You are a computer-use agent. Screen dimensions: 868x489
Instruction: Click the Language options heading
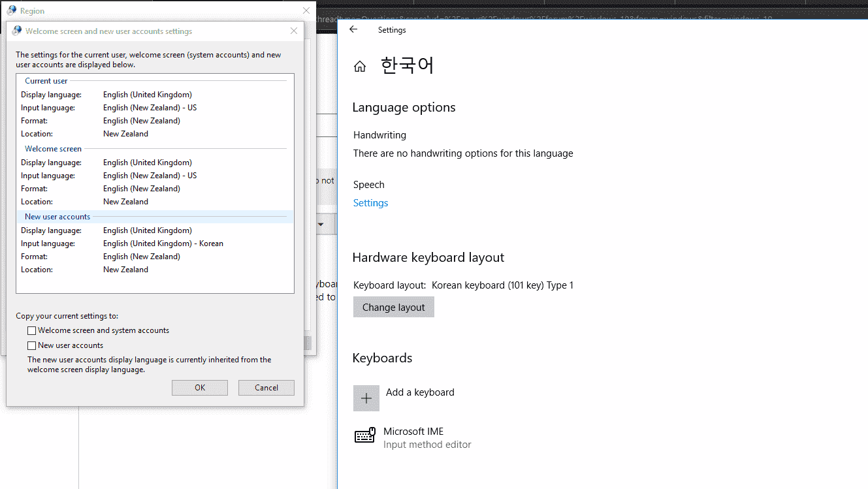[404, 108]
